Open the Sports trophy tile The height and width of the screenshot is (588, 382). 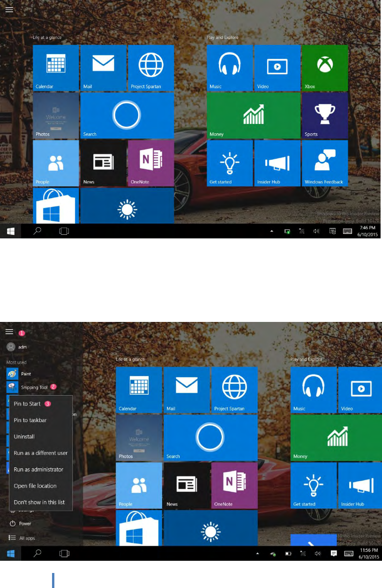pyautogui.click(x=325, y=115)
